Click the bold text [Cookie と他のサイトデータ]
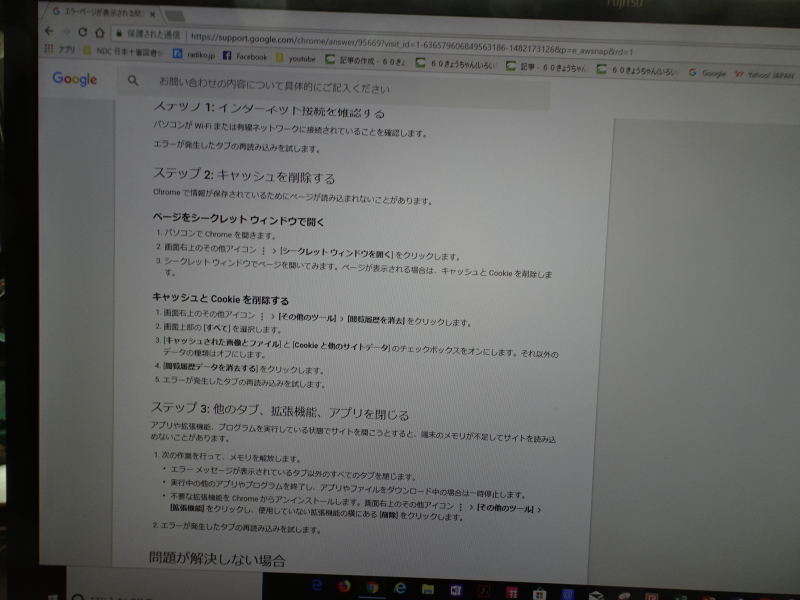The width and height of the screenshot is (800, 600). point(341,346)
